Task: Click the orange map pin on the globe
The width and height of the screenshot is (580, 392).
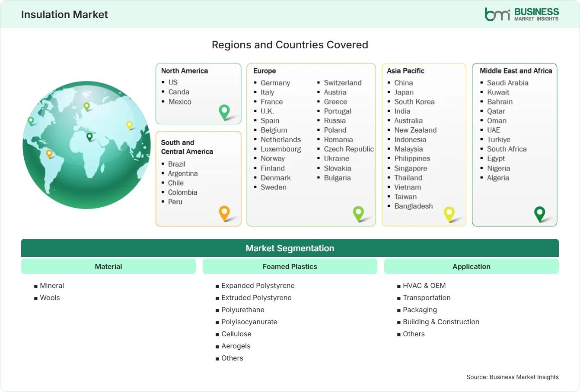Action: pyautogui.click(x=49, y=153)
